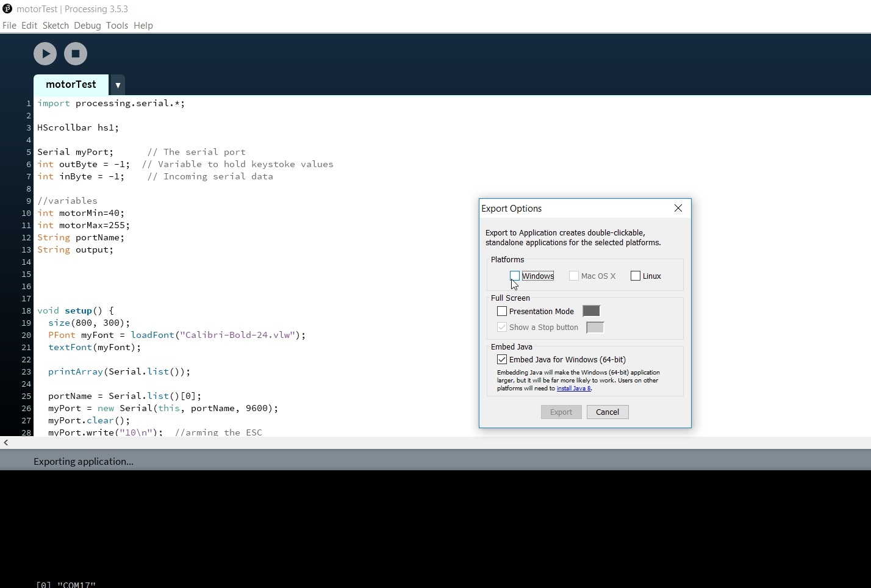This screenshot has height=588, width=871.
Task: Open the File menu
Action: point(9,26)
